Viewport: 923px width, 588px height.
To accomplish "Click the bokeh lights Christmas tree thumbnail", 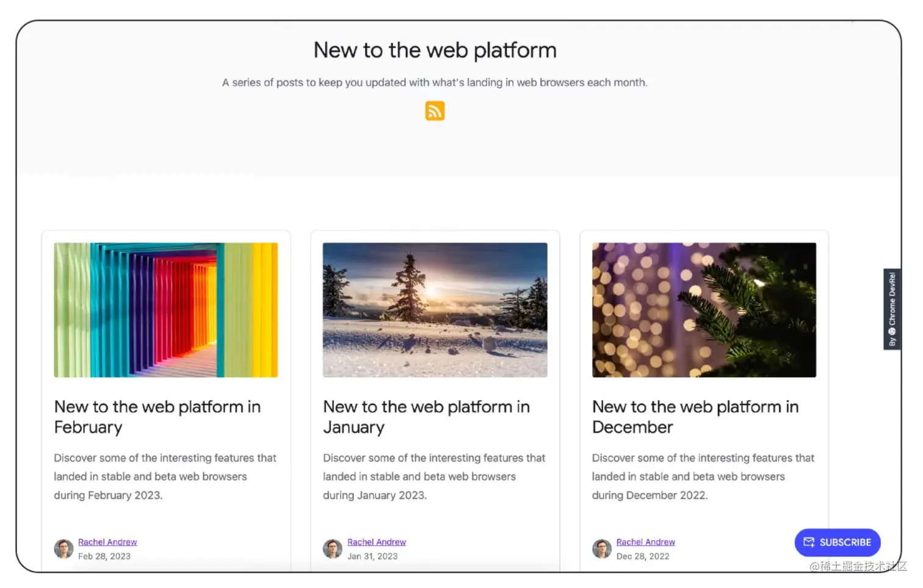I will pyautogui.click(x=704, y=310).
